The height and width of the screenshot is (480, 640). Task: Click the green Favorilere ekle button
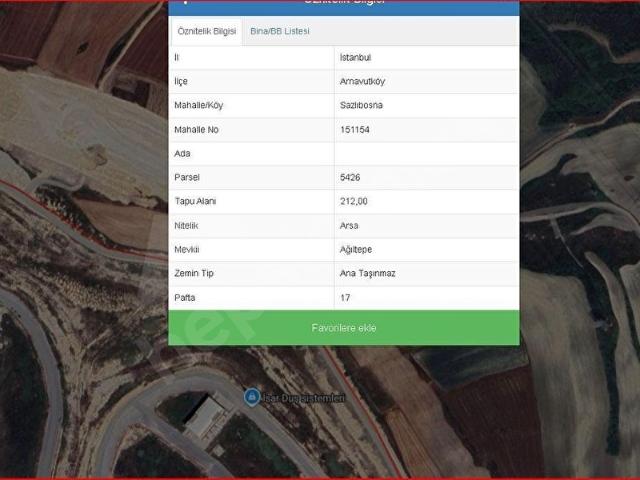[344, 328]
